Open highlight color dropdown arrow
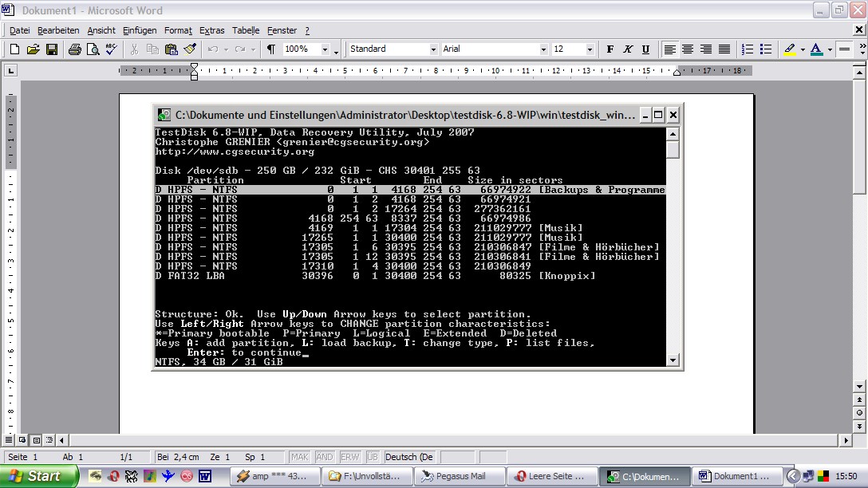 pos(803,49)
